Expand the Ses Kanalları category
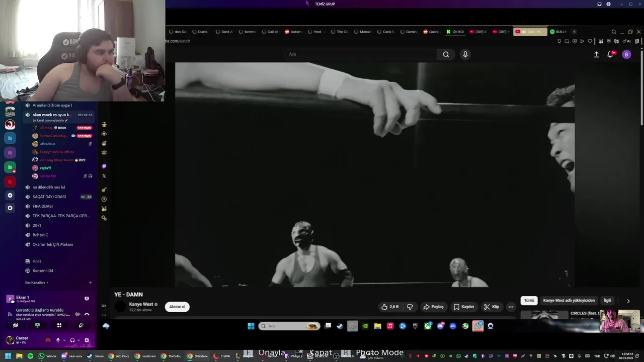644x362 pixels. [x=36, y=283]
